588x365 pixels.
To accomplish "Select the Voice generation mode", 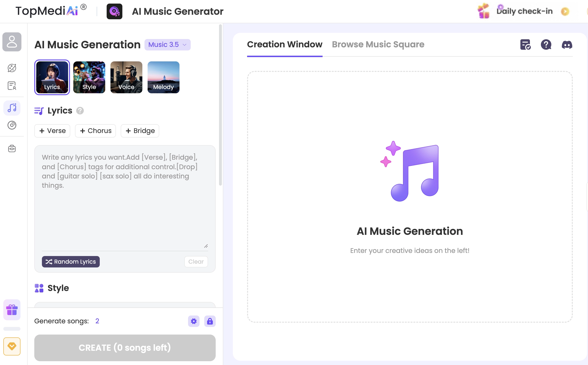I will tap(127, 77).
